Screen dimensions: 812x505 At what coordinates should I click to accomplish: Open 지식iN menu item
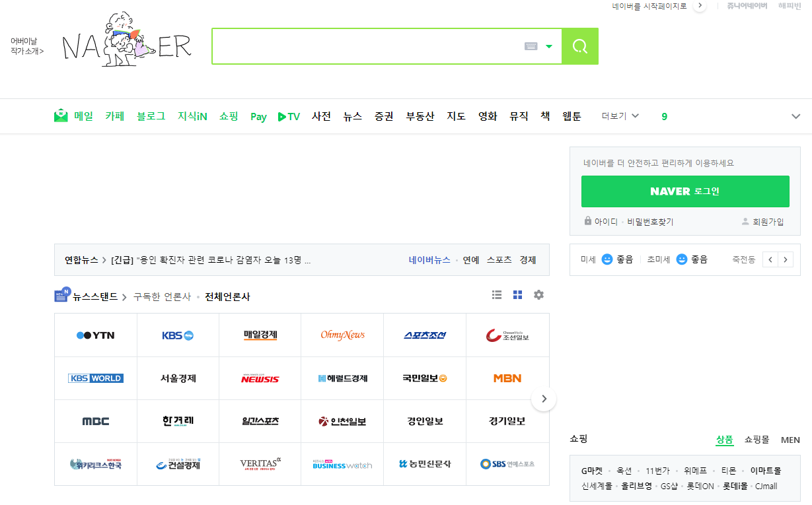[x=192, y=116]
